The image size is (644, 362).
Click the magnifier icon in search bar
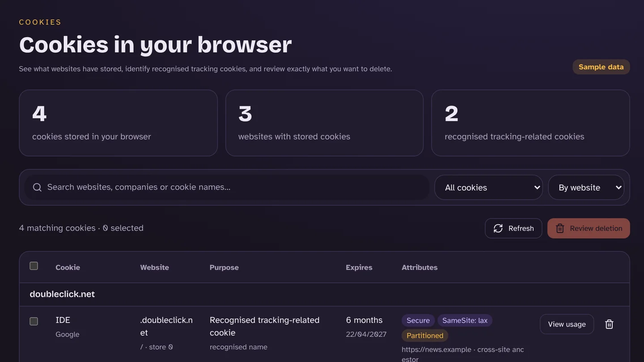tap(38, 187)
